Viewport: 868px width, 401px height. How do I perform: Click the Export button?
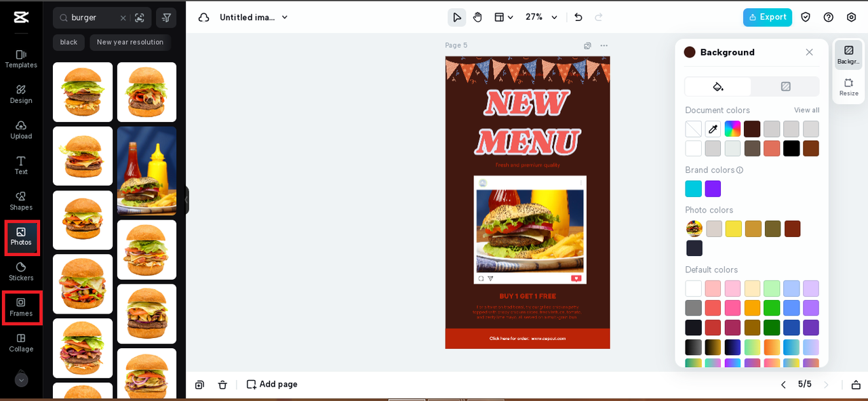[x=768, y=17]
